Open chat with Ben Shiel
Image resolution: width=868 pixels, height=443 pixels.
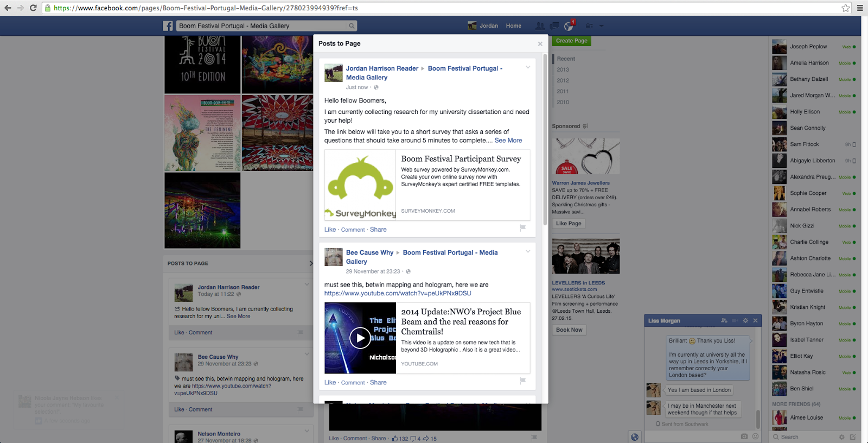(814, 389)
